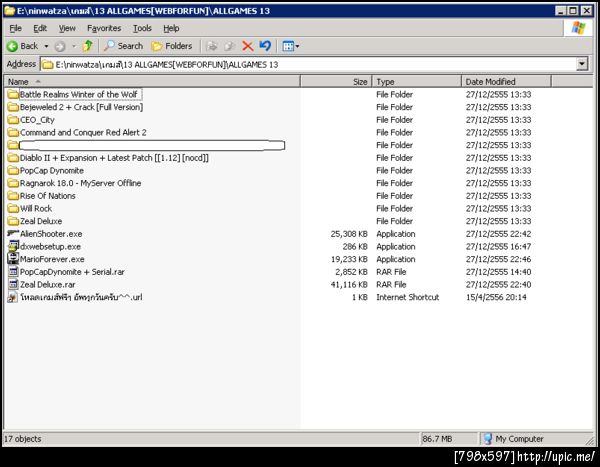Select the Rise Of Nations folder icon
The height and width of the screenshot is (467, 600).
pos(13,196)
